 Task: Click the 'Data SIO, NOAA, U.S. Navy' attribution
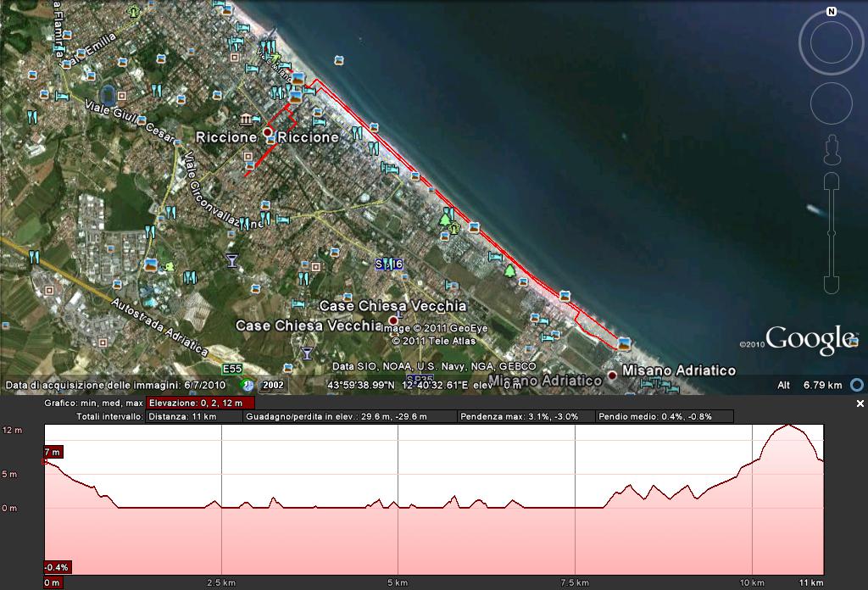pyautogui.click(x=434, y=366)
